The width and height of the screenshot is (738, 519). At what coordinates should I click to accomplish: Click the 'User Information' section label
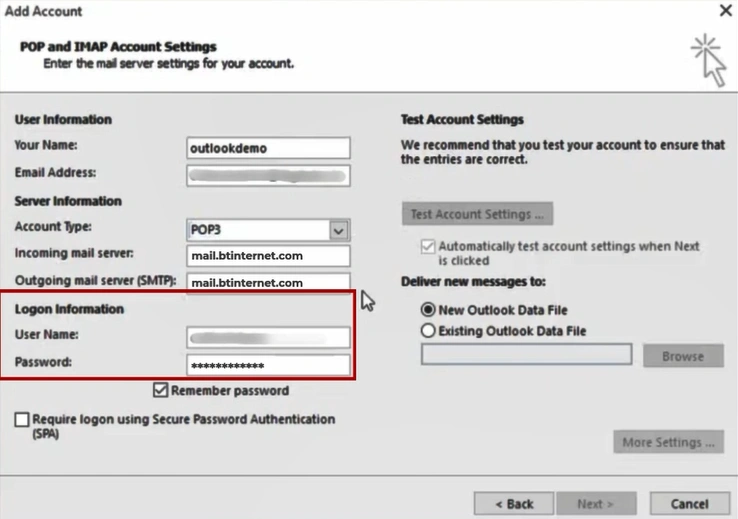pos(63,120)
